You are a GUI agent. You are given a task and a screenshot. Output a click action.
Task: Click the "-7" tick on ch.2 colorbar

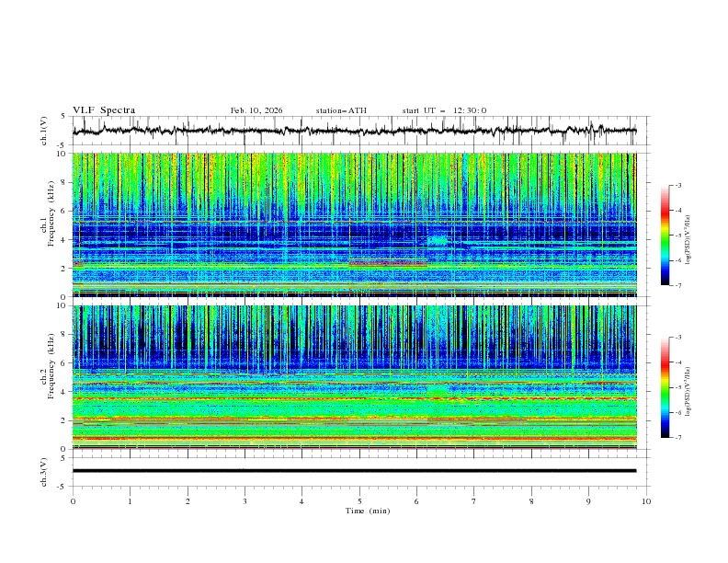678,437
